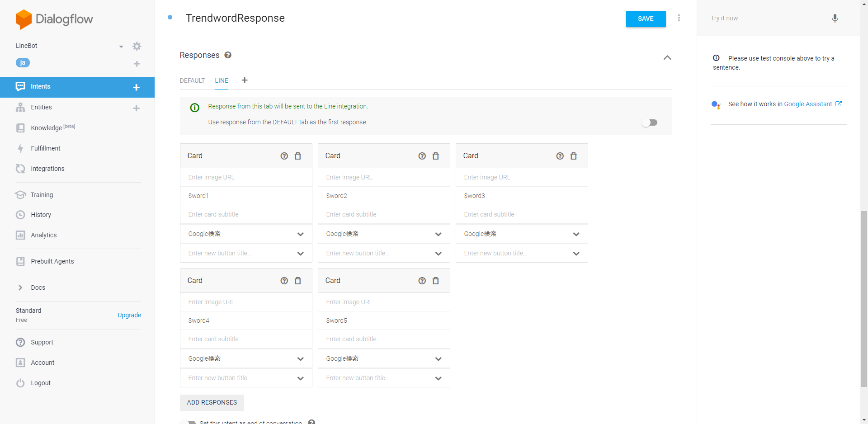Collapse the Responses section
This screenshot has width=868, height=424.
point(667,58)
